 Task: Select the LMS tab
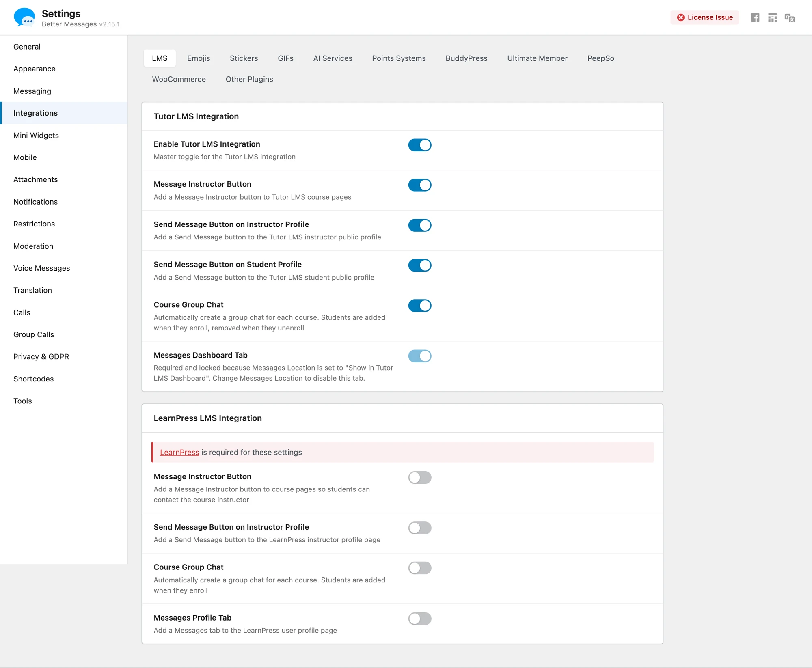[x=160, y=58]
